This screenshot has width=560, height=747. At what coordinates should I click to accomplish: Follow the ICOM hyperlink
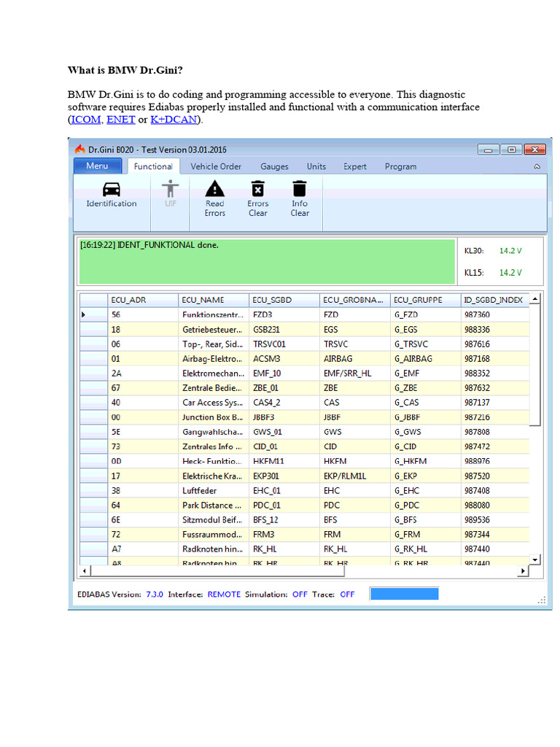pos(86,119)
